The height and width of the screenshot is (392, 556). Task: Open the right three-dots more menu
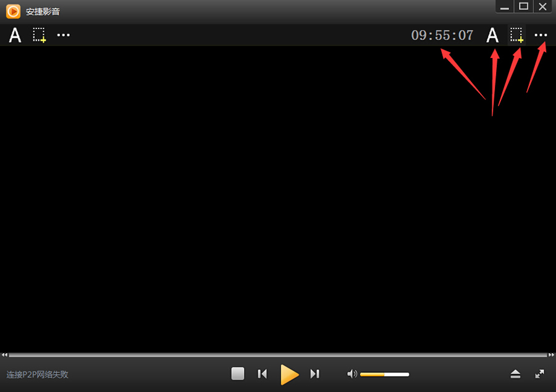[x=541, y=35]
